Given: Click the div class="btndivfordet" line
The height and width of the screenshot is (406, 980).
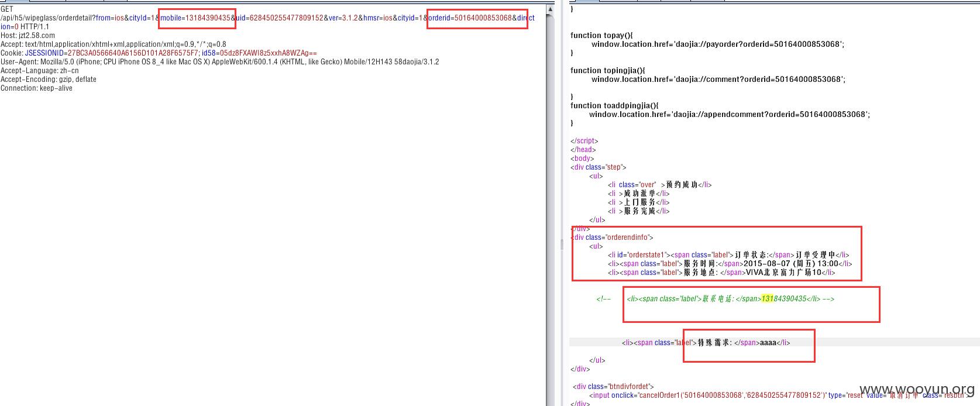Looking at the screenshot, I should tap(614, 387).
